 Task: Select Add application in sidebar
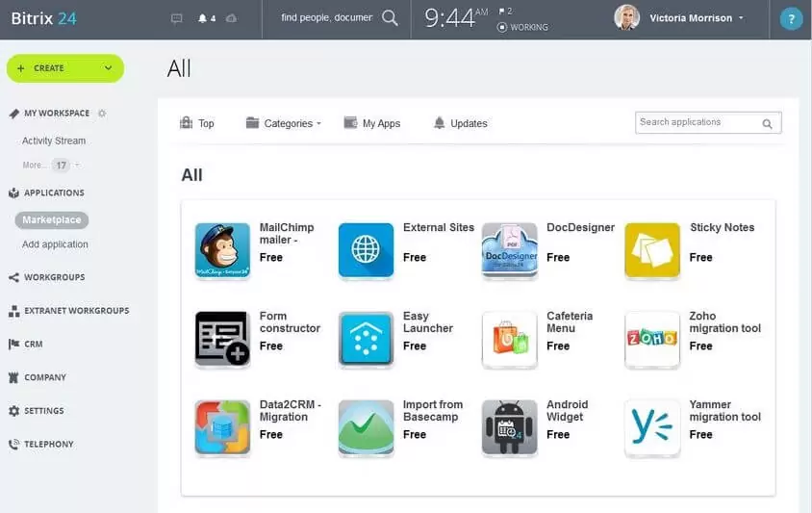click(55, 244)
